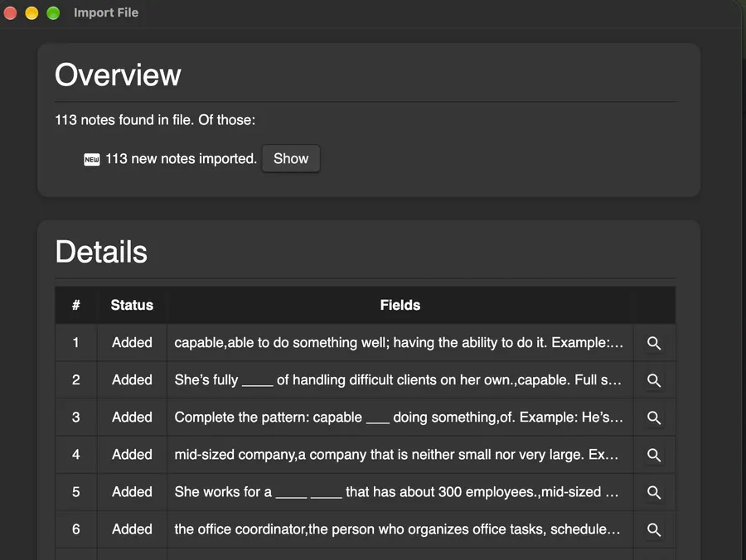The image size is (746, 560).
Task: Open magnifier for row 5 'She works for a'
Action: coord(654,492)
